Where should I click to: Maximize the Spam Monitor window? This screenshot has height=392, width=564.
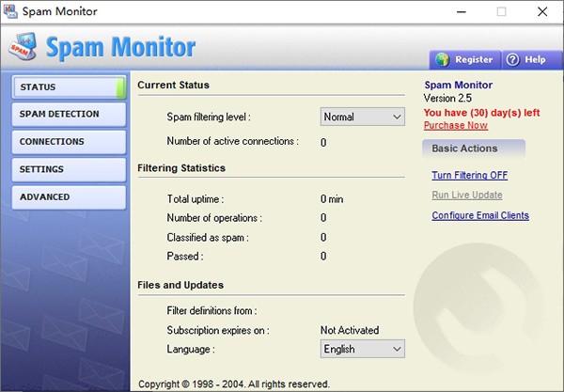(x=501, y=12)
